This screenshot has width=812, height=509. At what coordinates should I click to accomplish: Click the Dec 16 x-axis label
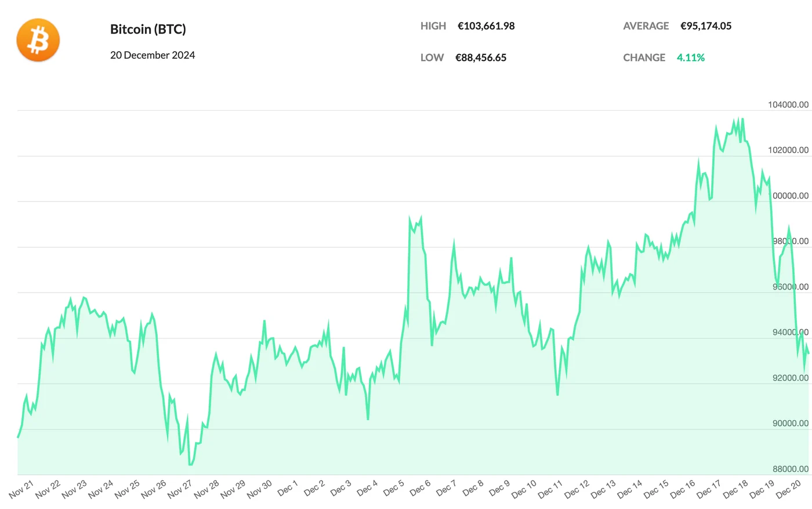pyautogui.click(x=683, y=489)
